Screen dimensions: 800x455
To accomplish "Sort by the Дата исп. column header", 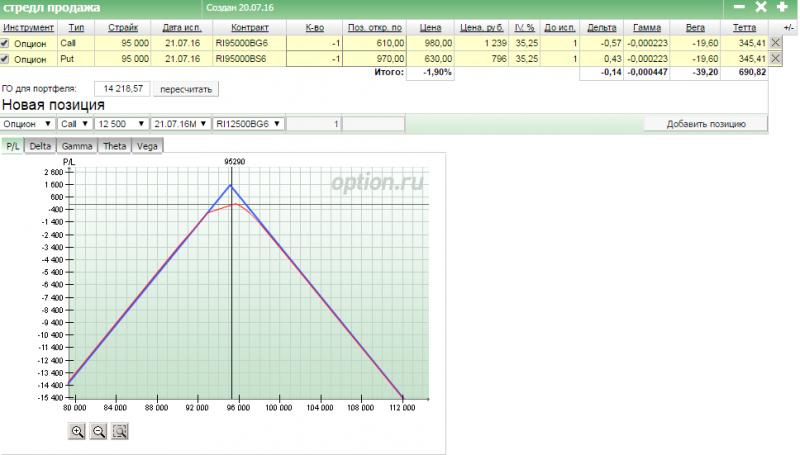I will click(182, 28).
